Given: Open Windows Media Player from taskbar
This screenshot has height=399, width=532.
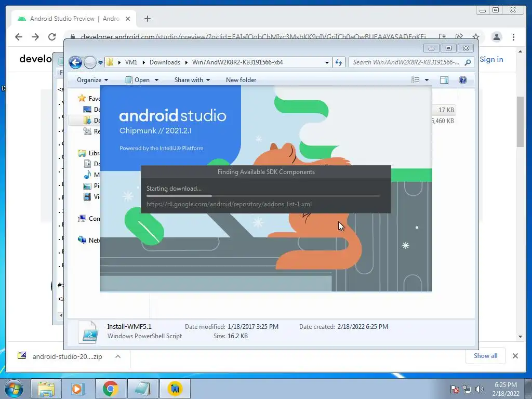Looking at the screenshot, I should [78, 389].
